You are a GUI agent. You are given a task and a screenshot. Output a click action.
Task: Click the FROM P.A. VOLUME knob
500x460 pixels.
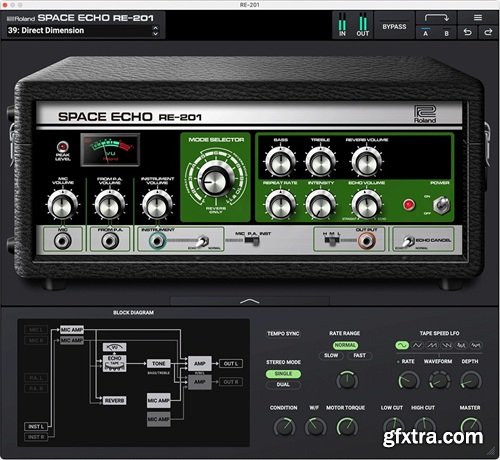110,206
